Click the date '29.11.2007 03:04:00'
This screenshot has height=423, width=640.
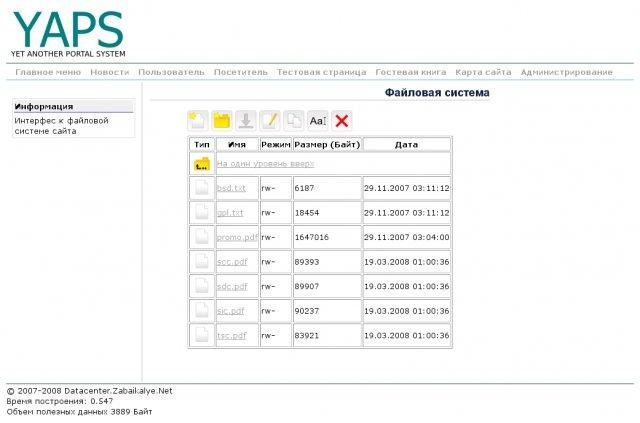point(407,237)
